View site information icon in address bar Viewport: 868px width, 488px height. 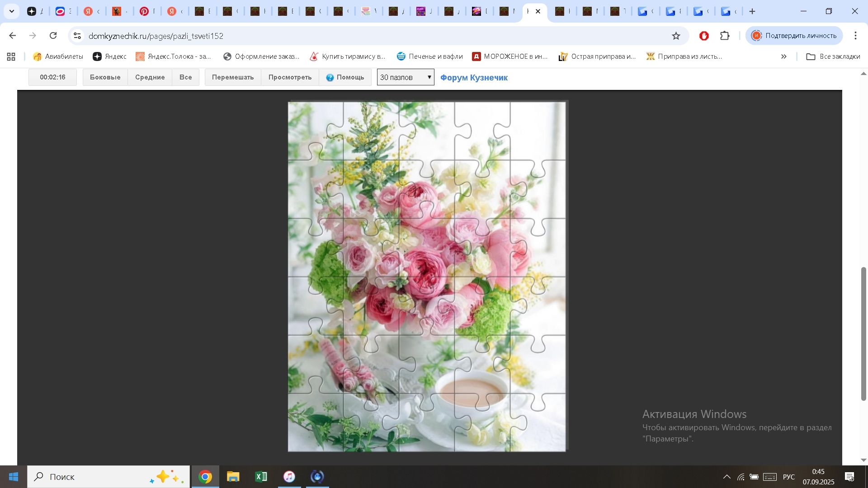tap(77, 36)
